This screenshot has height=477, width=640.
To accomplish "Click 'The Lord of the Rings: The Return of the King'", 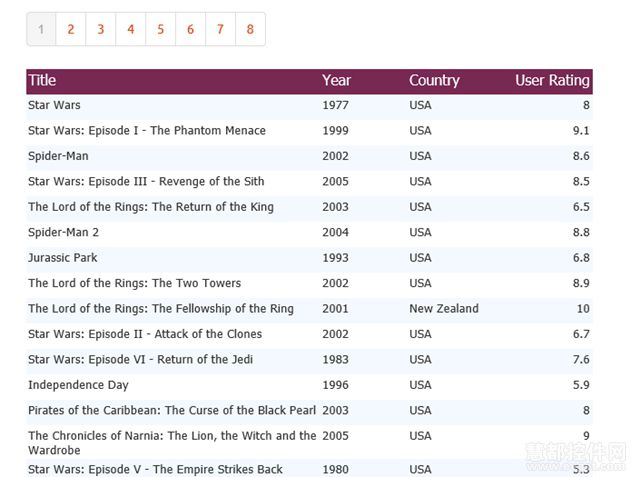I will coord(151,207).
